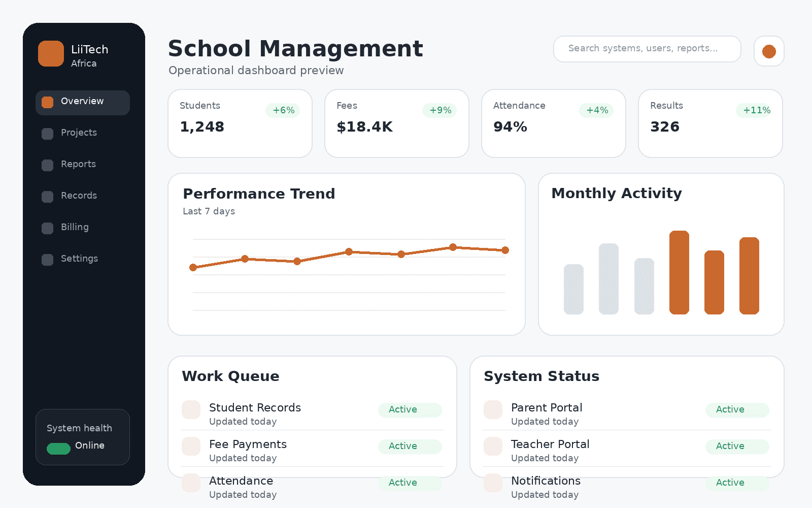Click the search systems input field
Screen dimensions: 812x508
click(x=647, y=49)
